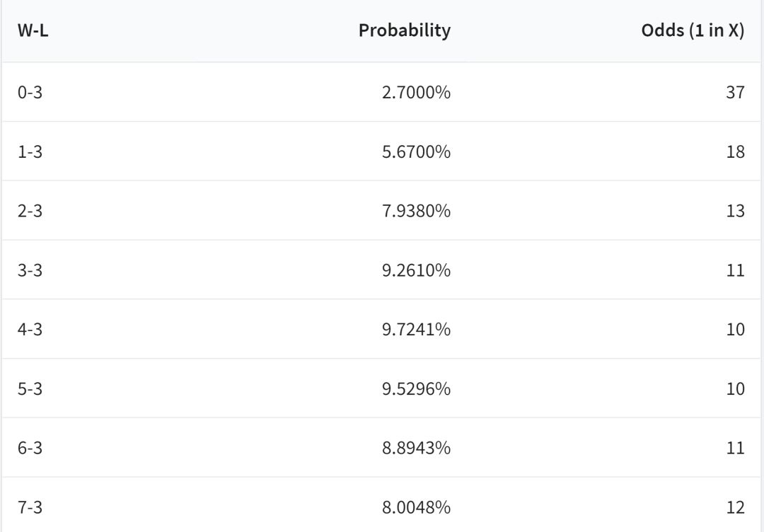Select the 3-3 record row label
The height and width of the screenshot is (532, 764).
point(30,270)
